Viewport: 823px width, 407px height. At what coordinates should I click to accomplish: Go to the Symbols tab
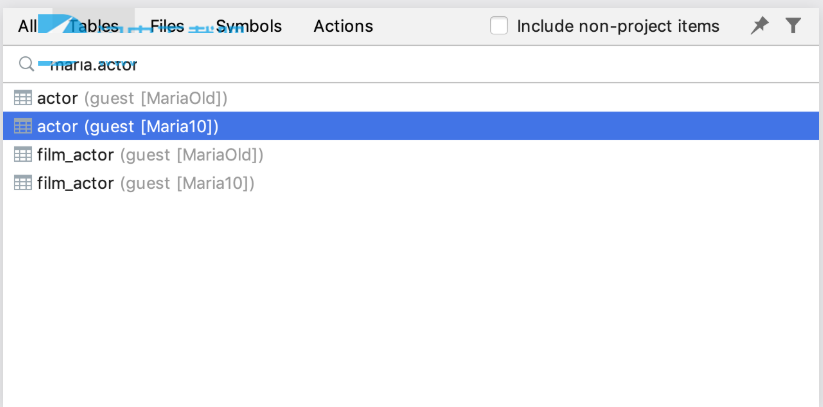tap(249, 26)
